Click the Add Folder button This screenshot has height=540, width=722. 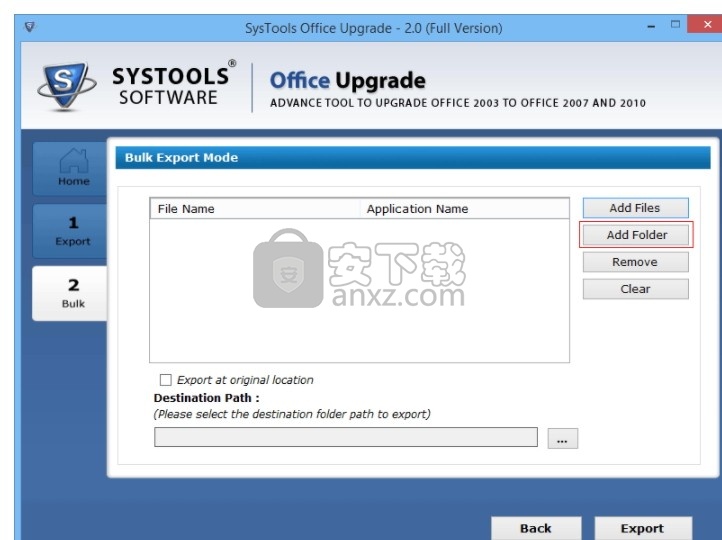[x=635, y=235]
